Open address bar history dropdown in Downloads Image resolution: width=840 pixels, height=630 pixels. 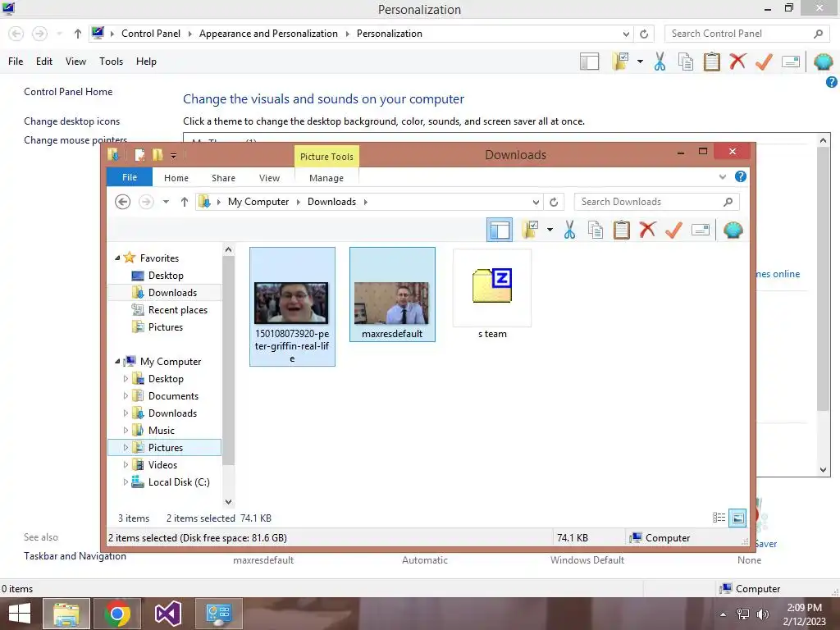click(536, 202)
